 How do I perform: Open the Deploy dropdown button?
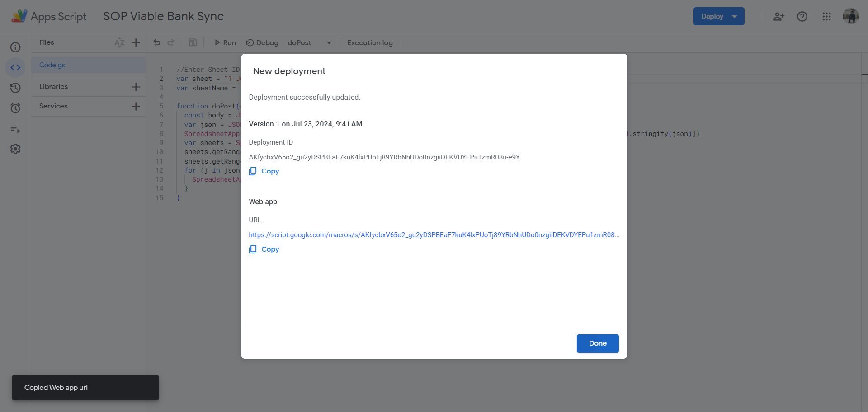click(719, 16)
